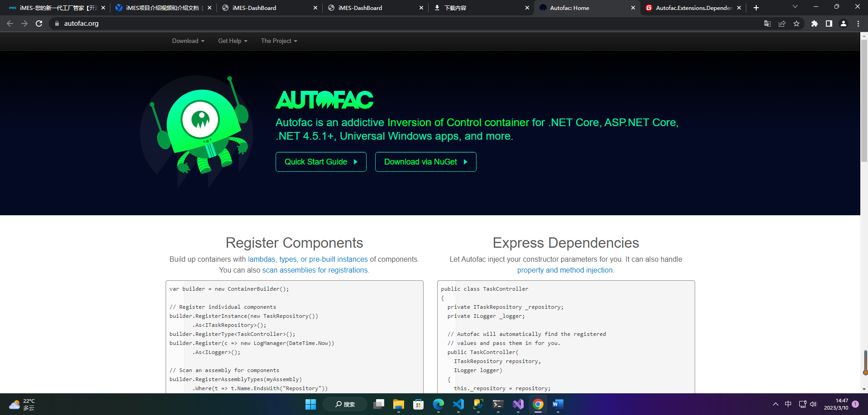868x415 pixels.
Task: Go back to previous page
Action: [x=10, y=24]
